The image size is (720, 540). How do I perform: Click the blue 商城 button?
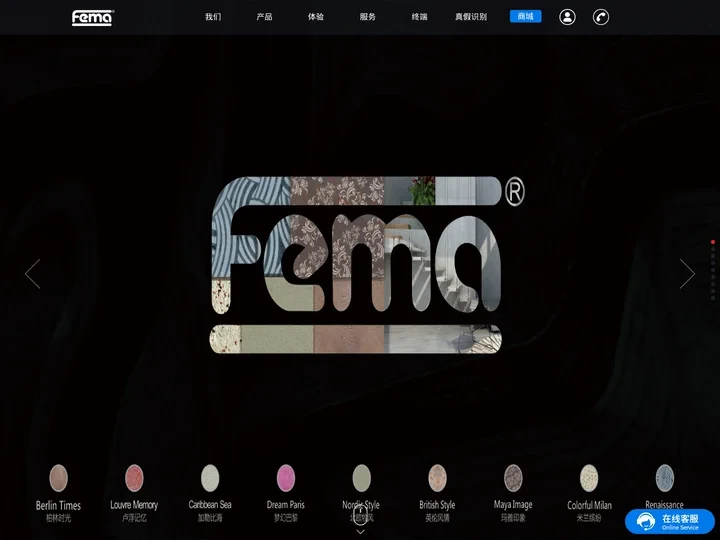(526, 17)
